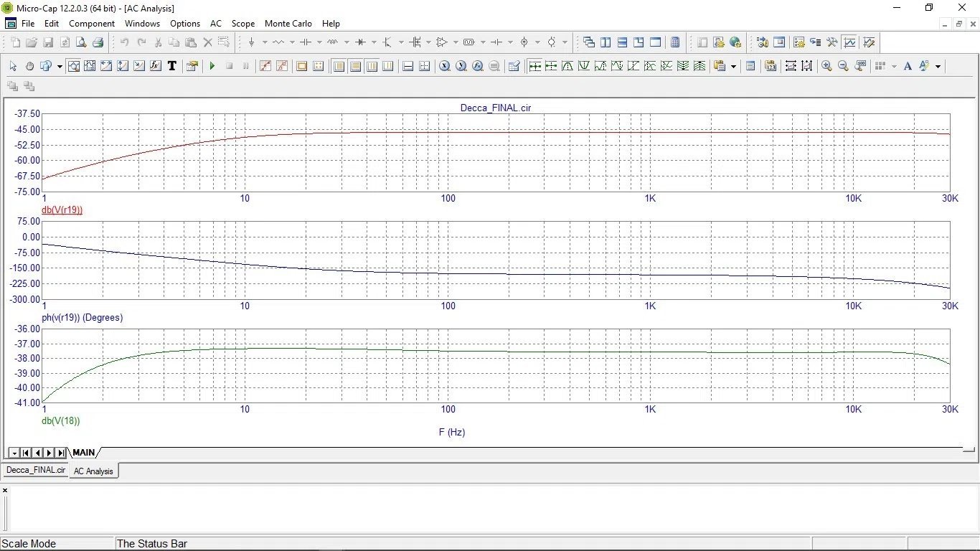
Task: Pick the resistor component icon
Action: pos(278,42)
